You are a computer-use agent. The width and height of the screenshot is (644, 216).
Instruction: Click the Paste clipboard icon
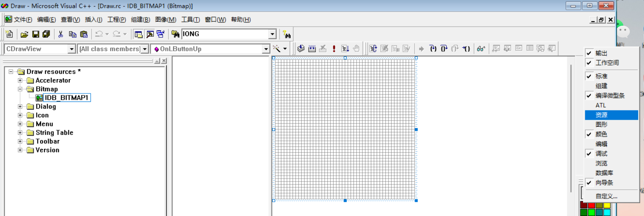point(84,34)
